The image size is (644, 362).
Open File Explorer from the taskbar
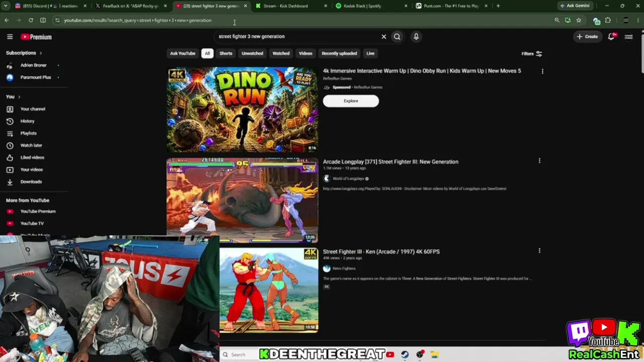(434, 354)
